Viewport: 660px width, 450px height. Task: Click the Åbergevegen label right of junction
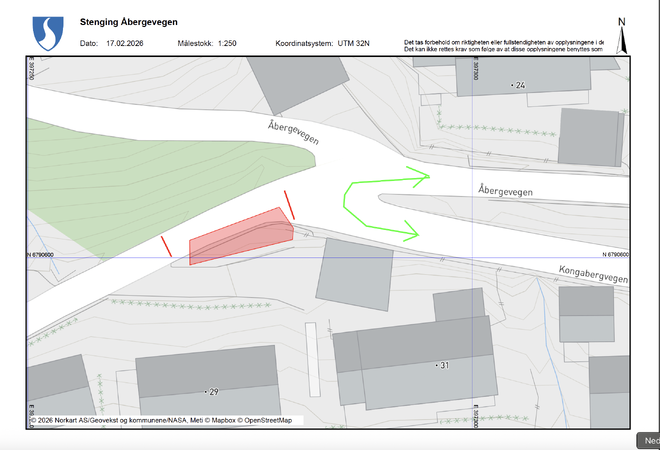tap(510, 188)
